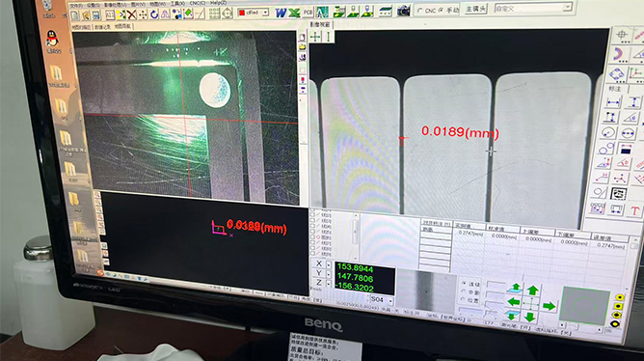
Task: Click the green down arrow stage control
Action: (530, 317)
